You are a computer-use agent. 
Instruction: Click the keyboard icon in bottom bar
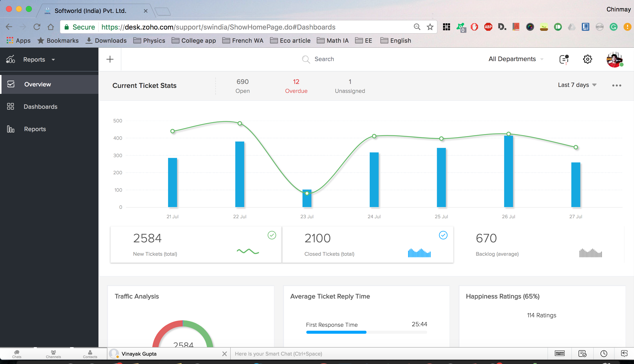pyautogui.click(x=559, y=353)
